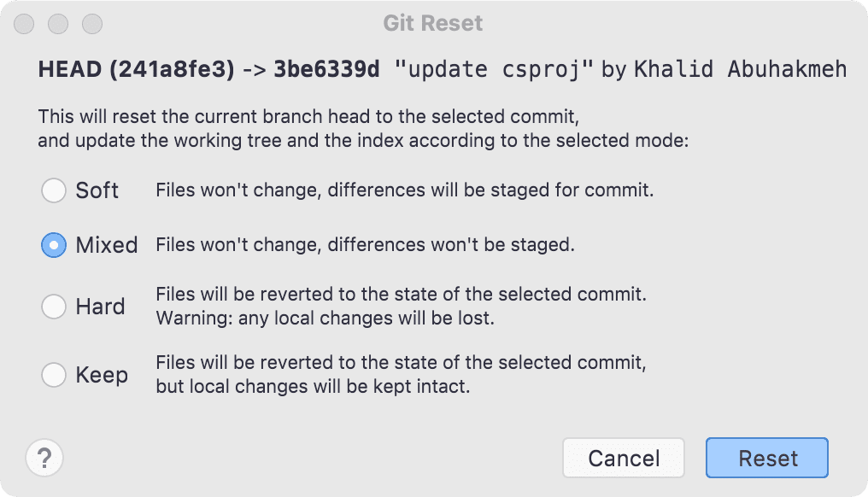
Task: Click the 'Keep' option label text
Action: point(102,375)
